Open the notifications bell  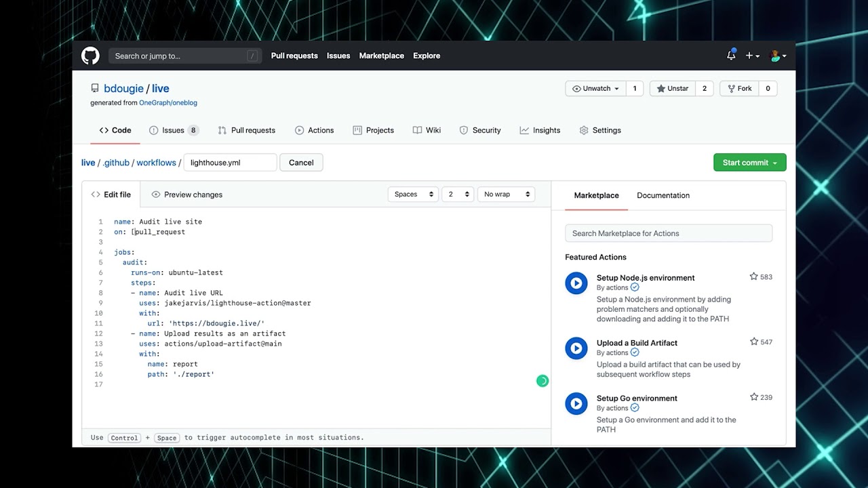[x=731, y=56]
